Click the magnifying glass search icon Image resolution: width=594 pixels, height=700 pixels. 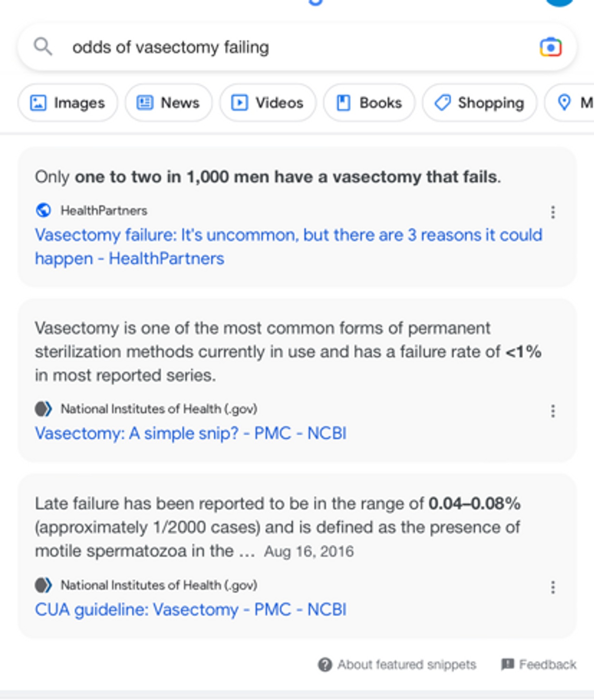pos(43,46)
